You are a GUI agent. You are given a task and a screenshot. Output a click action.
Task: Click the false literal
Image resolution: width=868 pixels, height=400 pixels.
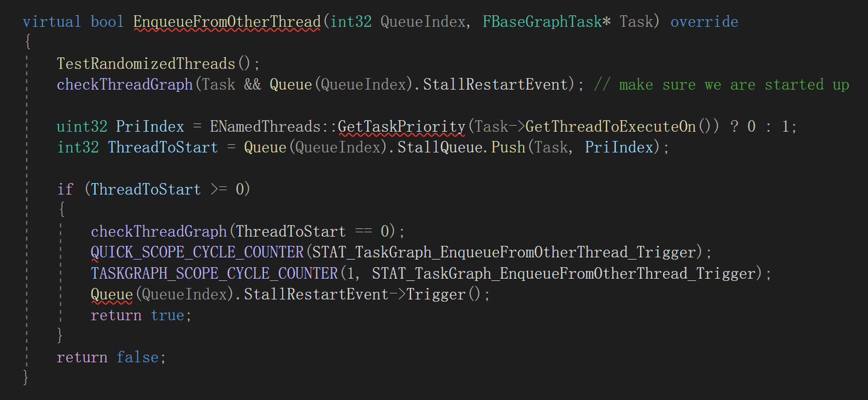[x=137, y=357]
